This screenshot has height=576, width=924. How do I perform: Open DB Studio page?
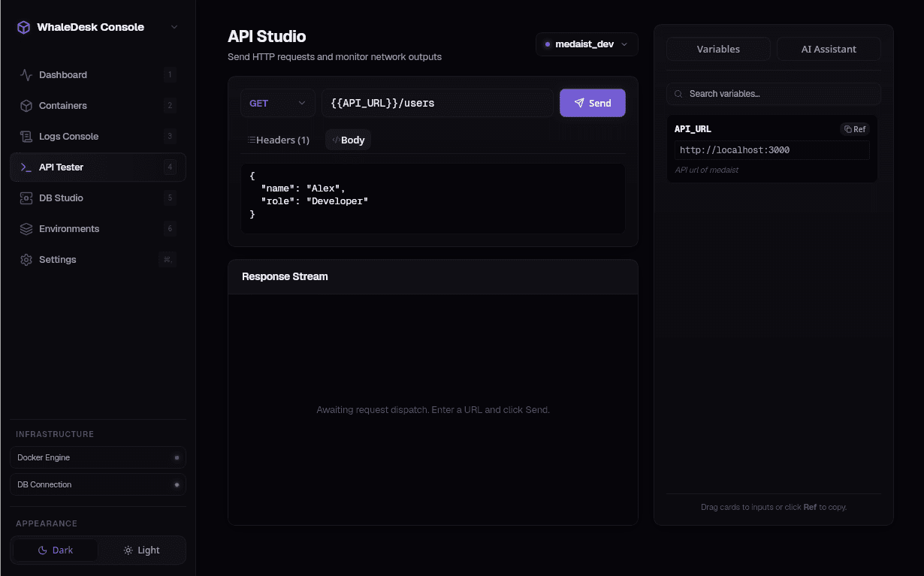[x=98, y=198]
